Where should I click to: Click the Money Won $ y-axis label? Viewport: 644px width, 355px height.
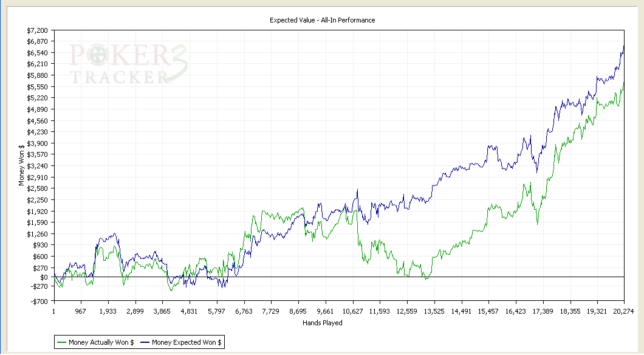pyautogui.click(x=22, y=165)
